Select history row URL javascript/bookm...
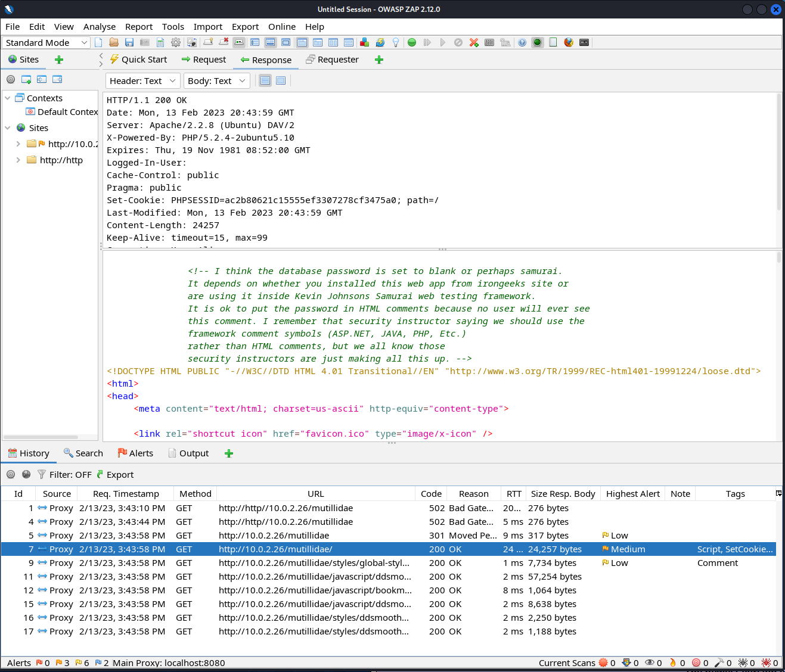This screenshot has width=785, height=672. point(388,590)
